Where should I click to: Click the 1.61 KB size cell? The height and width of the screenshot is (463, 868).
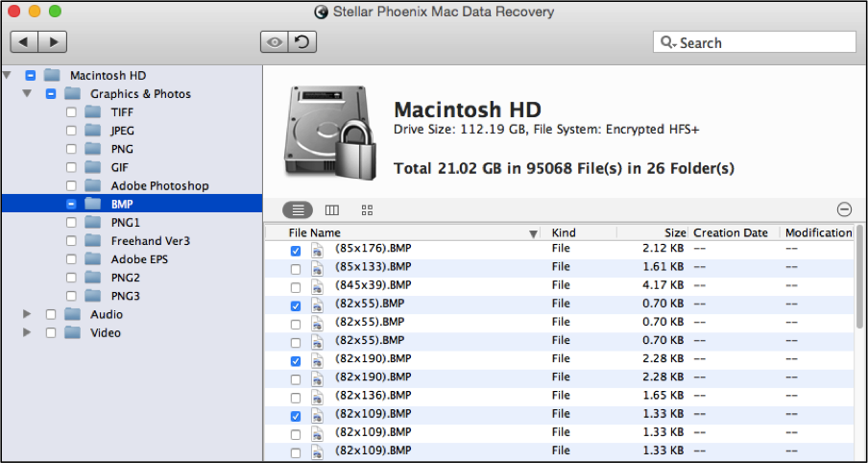pos(663,266)
